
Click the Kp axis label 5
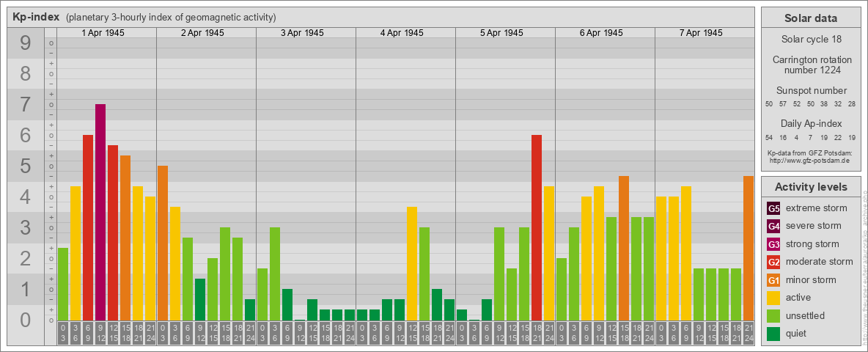point(25,166)
